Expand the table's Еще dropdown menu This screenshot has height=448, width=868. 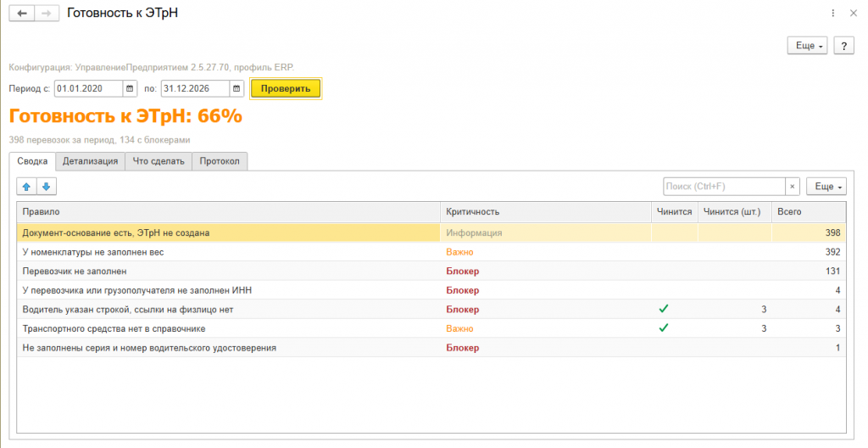826,187
